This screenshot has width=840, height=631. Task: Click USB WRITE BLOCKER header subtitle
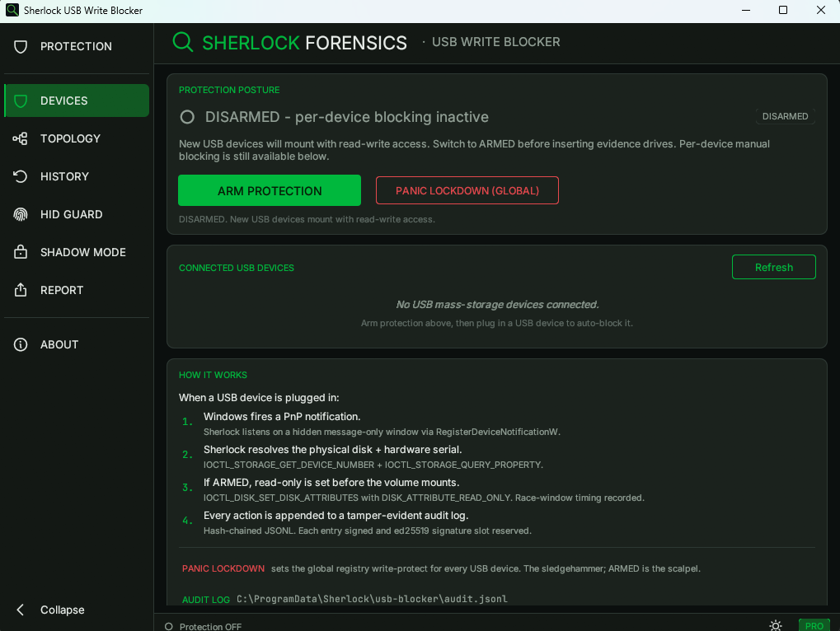496,42
